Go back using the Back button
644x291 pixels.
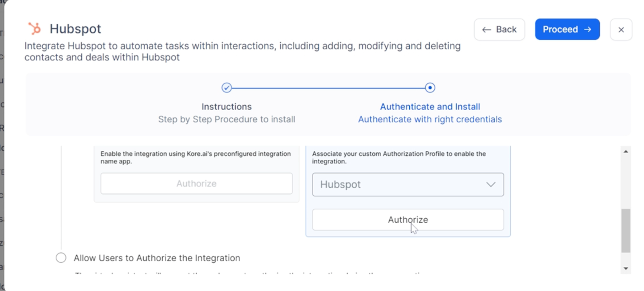pos(499,29)
